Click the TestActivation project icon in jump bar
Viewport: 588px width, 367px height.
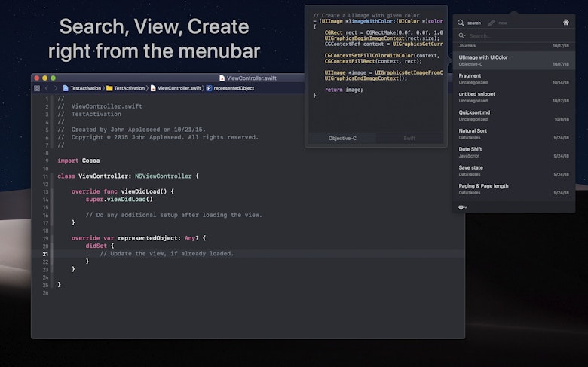[66, 88]
